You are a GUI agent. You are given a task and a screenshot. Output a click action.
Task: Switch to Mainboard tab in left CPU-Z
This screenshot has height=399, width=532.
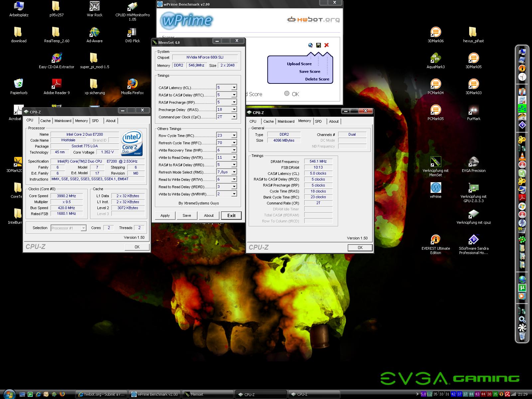click(63, 121)
